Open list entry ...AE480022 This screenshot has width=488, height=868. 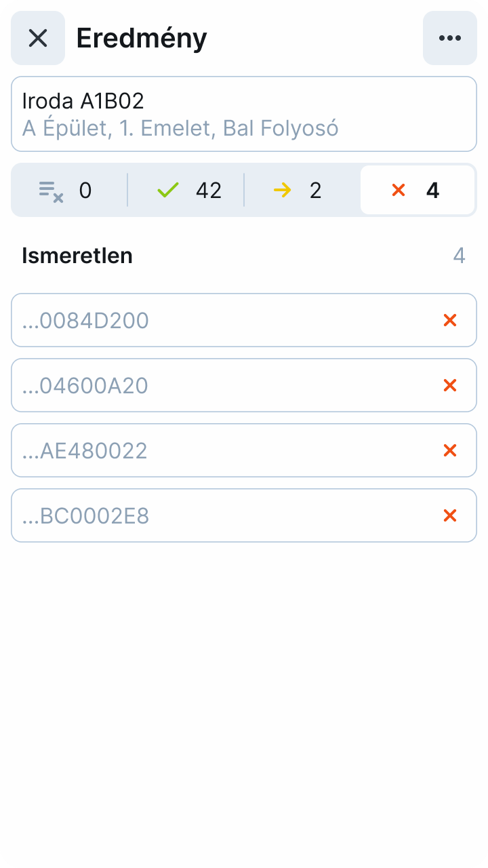click(217, 450)
